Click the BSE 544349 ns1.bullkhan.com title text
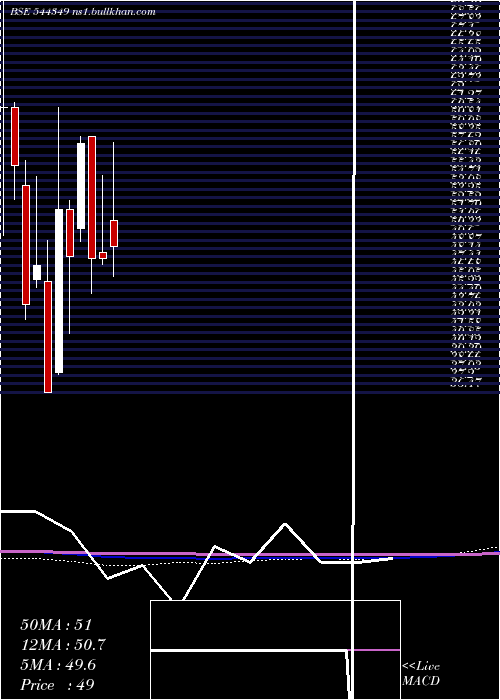Image resolution: width=500 pixels, height=700 pixels. coord(83,12)
